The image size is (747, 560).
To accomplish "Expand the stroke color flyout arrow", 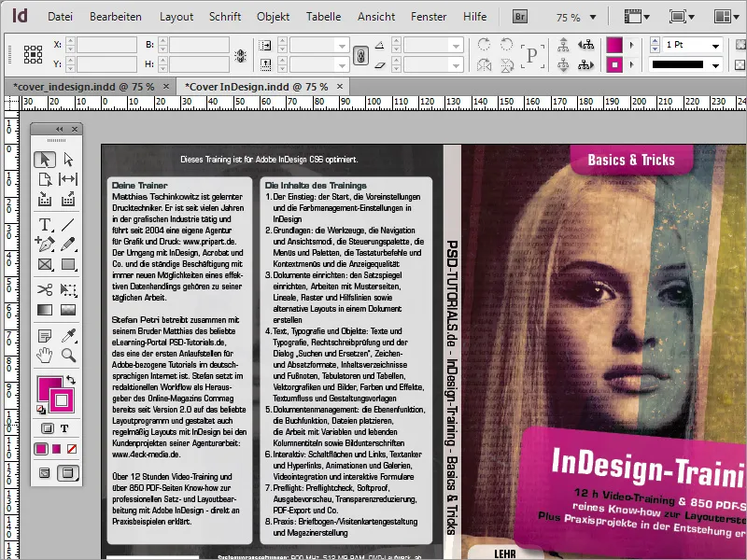I will pos(632,64).
